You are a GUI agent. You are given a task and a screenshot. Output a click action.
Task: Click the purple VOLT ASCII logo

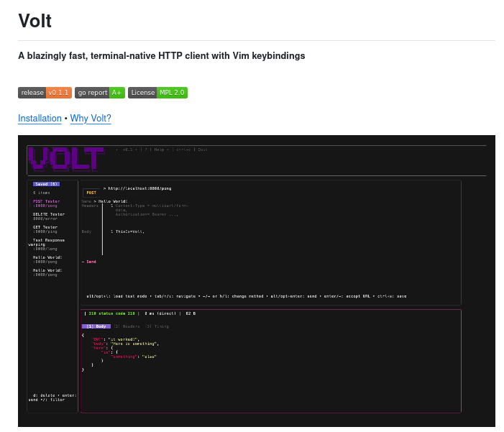tap(66, 159)
